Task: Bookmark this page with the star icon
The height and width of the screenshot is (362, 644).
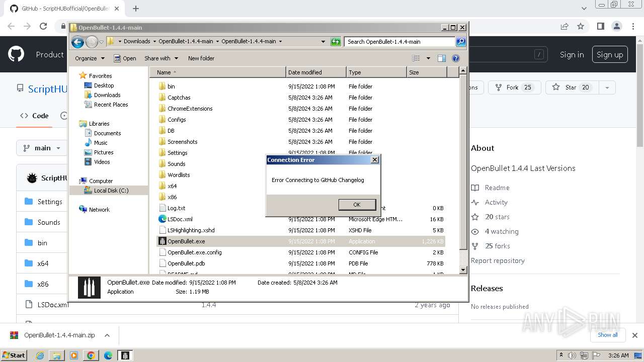Action: pos(581,26)
